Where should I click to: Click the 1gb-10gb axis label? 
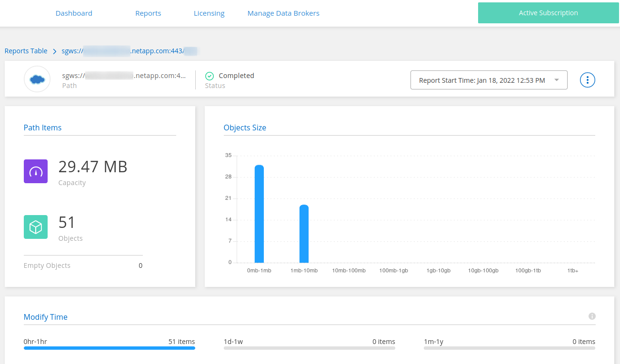[x=439, y=271]
